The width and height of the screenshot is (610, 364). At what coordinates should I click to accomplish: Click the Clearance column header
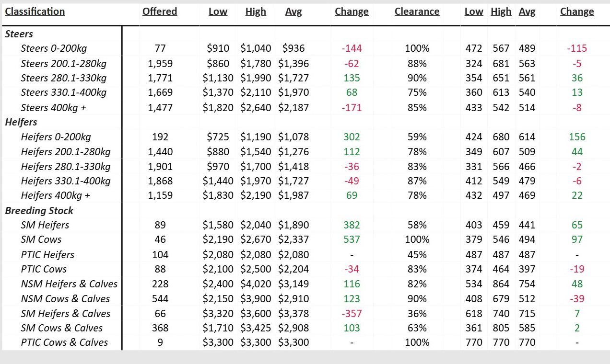(417, 11)
